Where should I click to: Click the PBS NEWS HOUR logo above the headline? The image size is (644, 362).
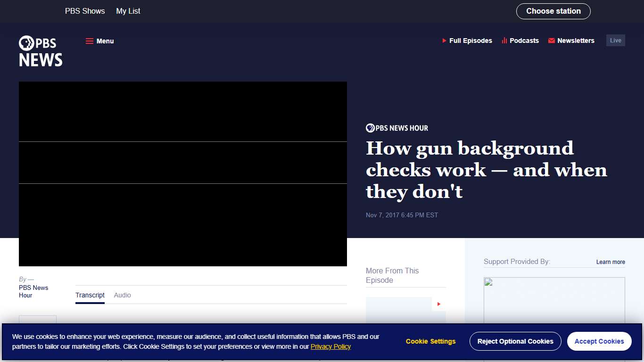point(396,128)
